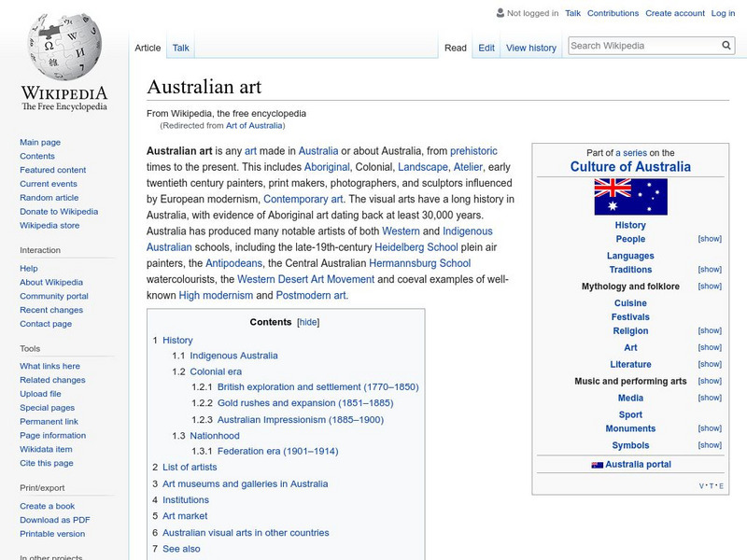Image resolution: width=747 pixels, height=560 pixels.
Task: Expand Music and performing arts section
Action: pos(710,381)
